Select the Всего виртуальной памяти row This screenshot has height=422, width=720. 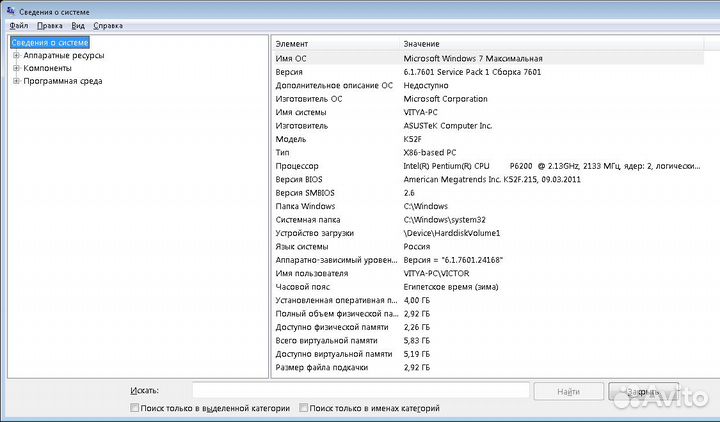pyautogui.click(x=488, y=341)
